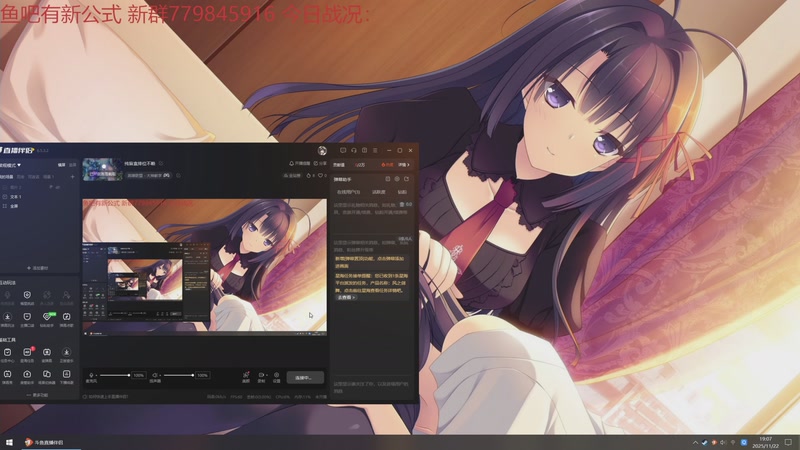
Task: Open the landscape mode dropdown in left panel
Action: click(11, 165)
